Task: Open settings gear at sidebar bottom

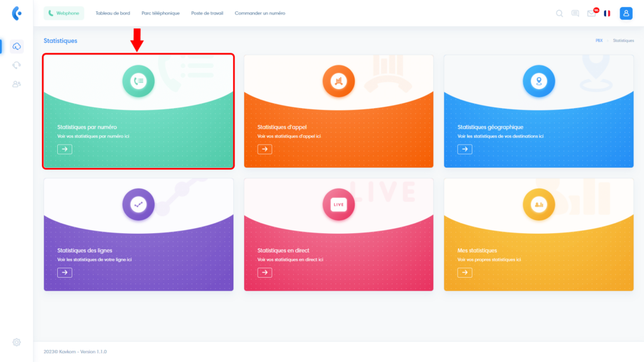Action: pyautogui.click(x=17, y=342)
